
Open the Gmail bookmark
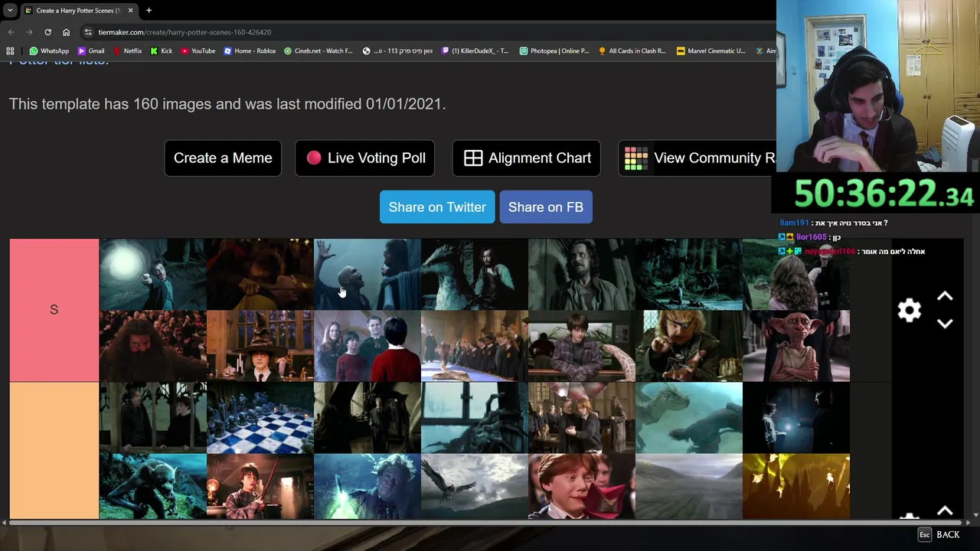coord(90,51)
